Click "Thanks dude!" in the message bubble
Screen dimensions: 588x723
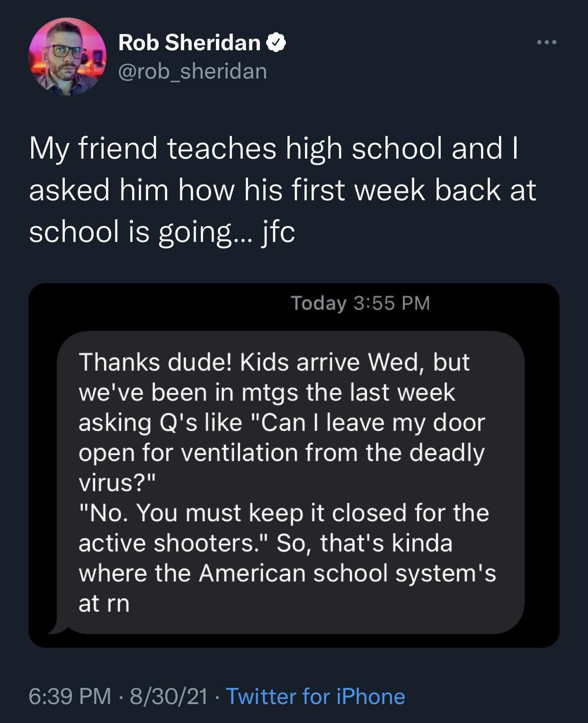[x=155, y=362]
